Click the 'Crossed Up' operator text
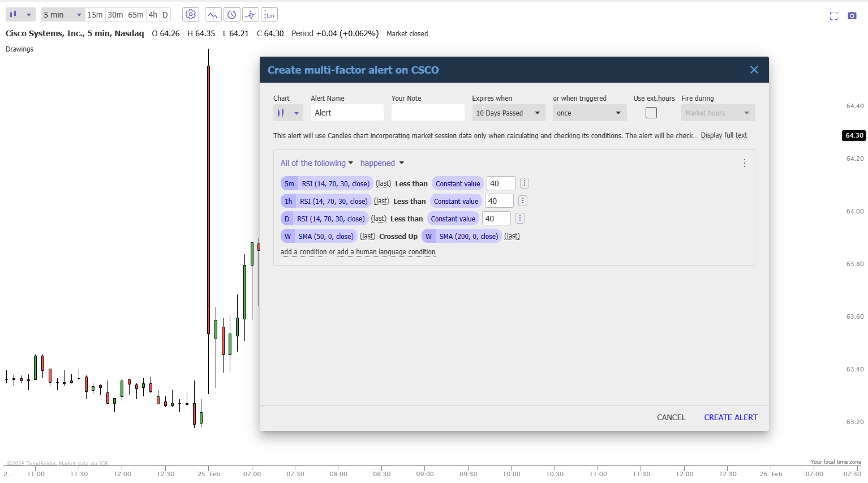The height and width of the screenshot is (483, 868). click(398, 236)
